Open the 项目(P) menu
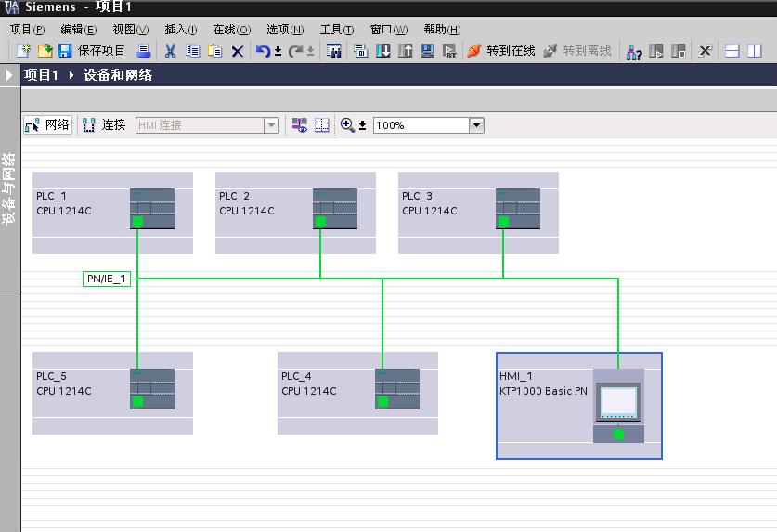Screen dimensions: 777x532 point(27,30)
